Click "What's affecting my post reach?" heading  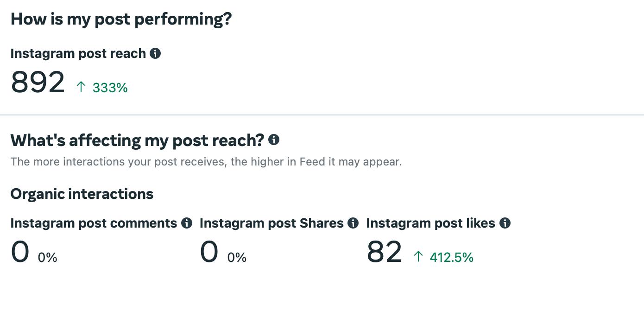click(137, 140)
